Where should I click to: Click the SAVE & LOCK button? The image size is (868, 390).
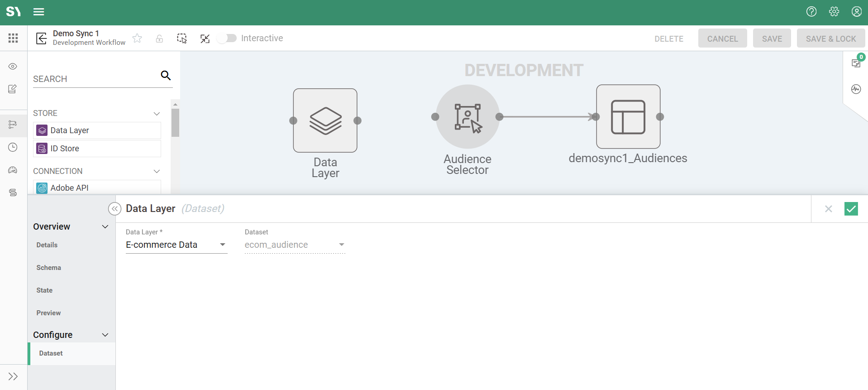pyautogui.click(x=830, y=39)
